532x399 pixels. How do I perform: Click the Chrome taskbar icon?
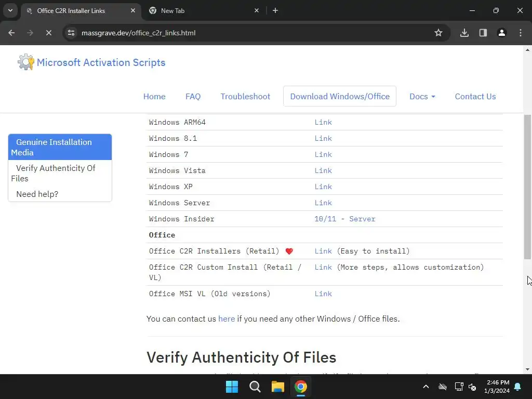pos(301,387)
